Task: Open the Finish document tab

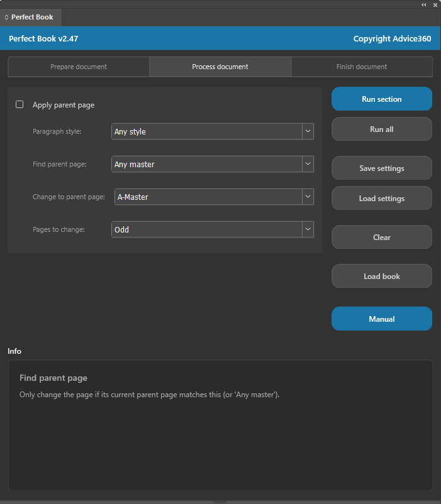Action: coord(362,67)
